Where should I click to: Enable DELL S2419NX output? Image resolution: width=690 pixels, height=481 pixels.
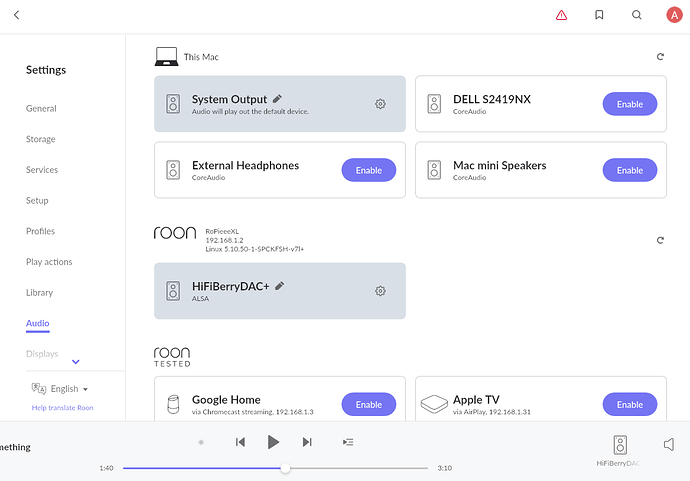tap(630, 104)
